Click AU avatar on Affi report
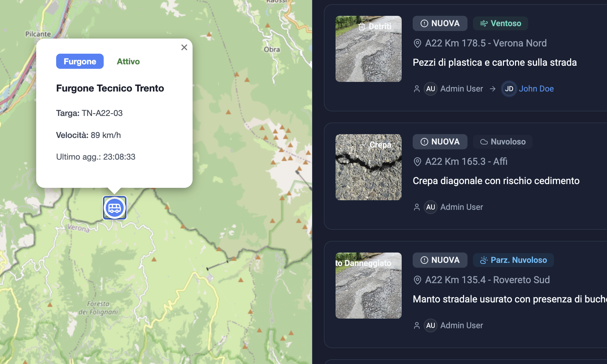This screenshot has width=607, height=364. (x=431, y=207)
